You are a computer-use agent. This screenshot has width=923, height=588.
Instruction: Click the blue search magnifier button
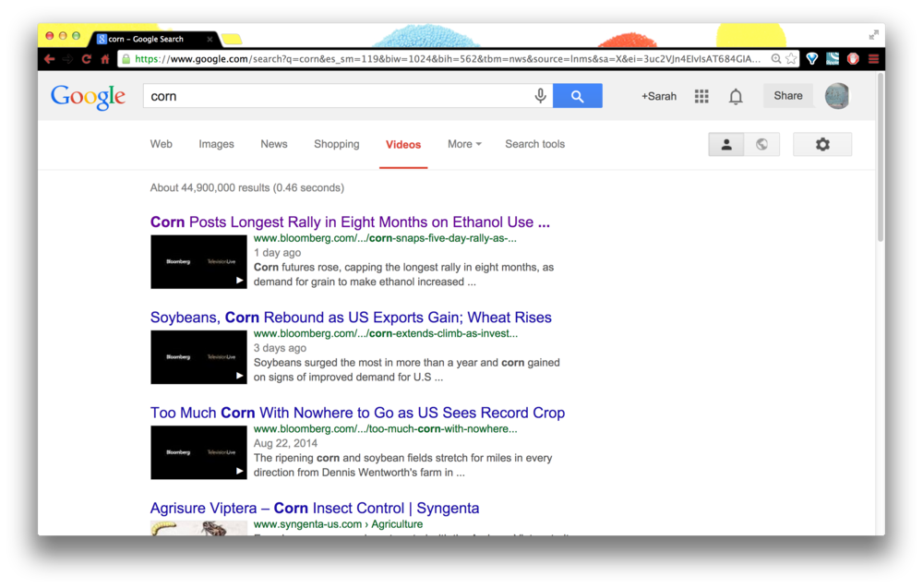coord(578,96)
